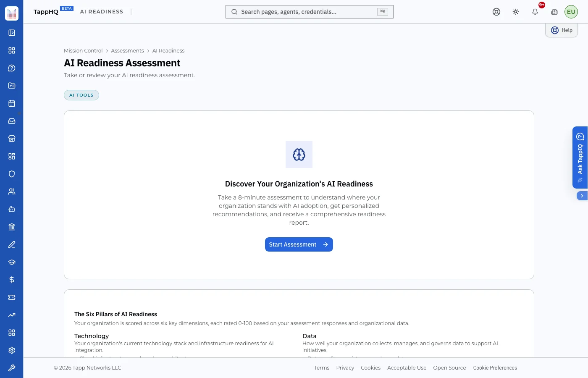Open the Acceptable Use footer link

click(407, 368)
